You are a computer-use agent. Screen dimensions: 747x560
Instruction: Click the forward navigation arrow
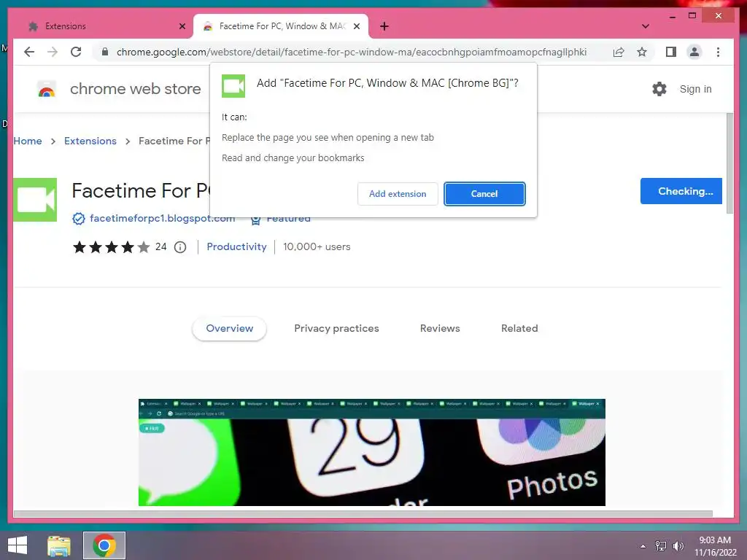pos(53,52)
